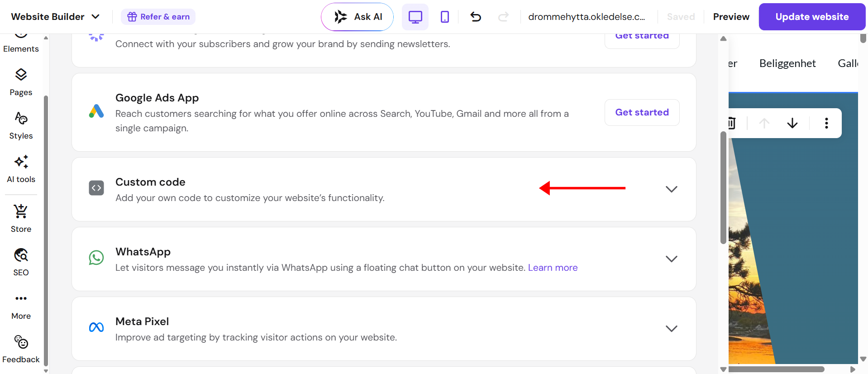Open the Ask AI assistant
868x374 pixels.
[357, 17]
